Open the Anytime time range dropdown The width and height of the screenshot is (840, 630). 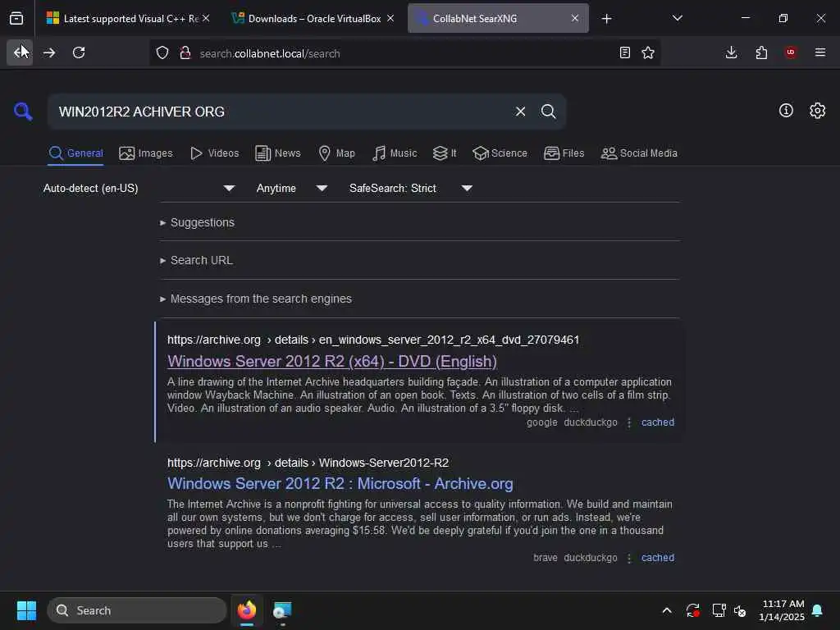click(x=291, y=188)
